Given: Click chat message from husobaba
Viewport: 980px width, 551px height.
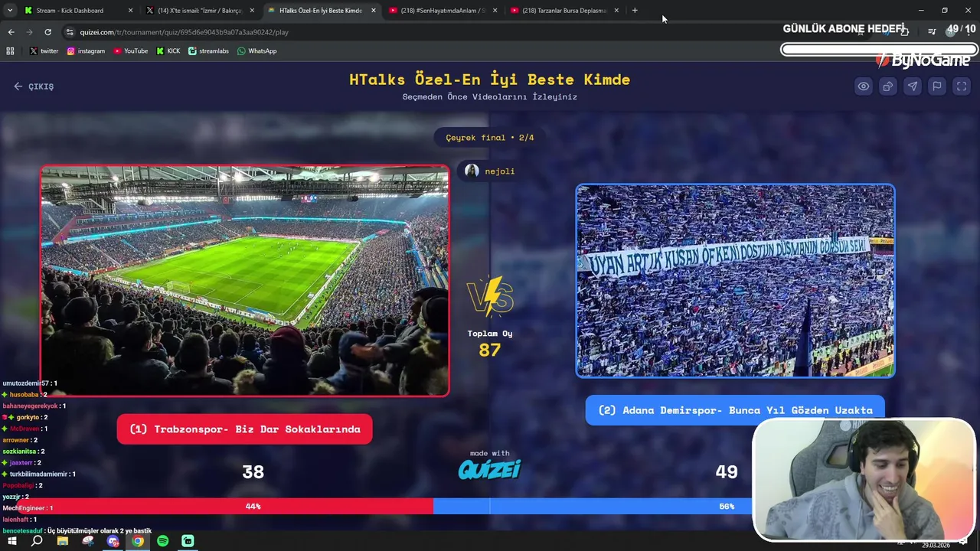Looking at the screenshot, I should (25, 395).
